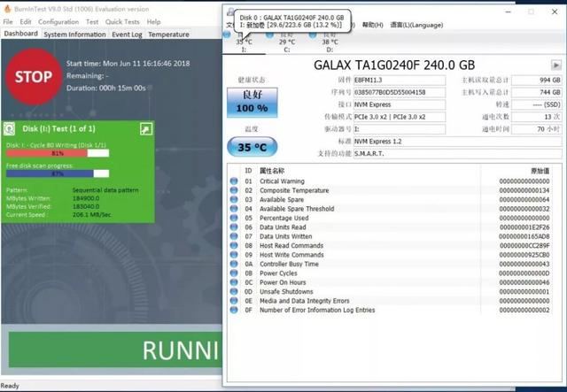
Task: Click the status circle for Host Read Commands
Action: tap(234, 245)
